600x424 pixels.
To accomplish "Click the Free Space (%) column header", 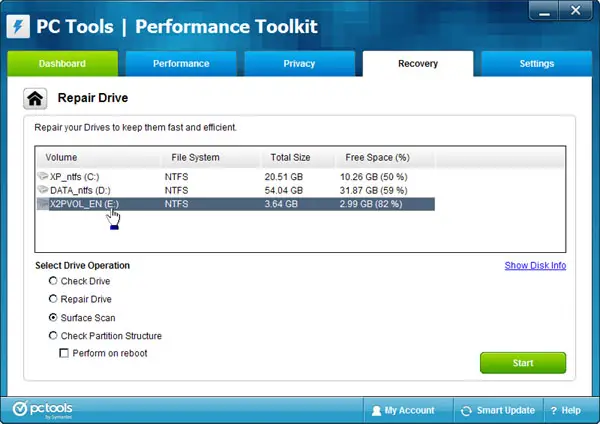I will [385, 157].
